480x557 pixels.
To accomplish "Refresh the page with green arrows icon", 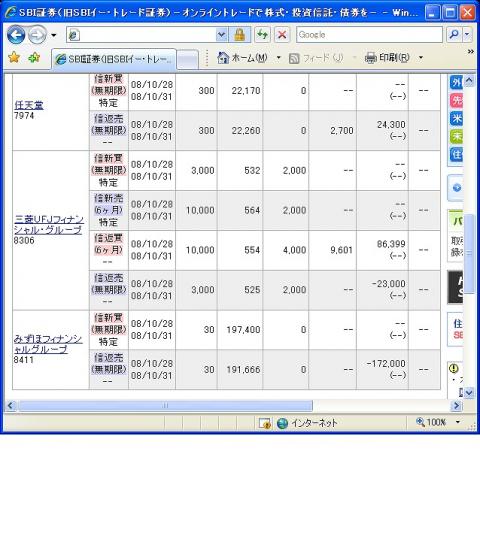I will tap(263, 35).
